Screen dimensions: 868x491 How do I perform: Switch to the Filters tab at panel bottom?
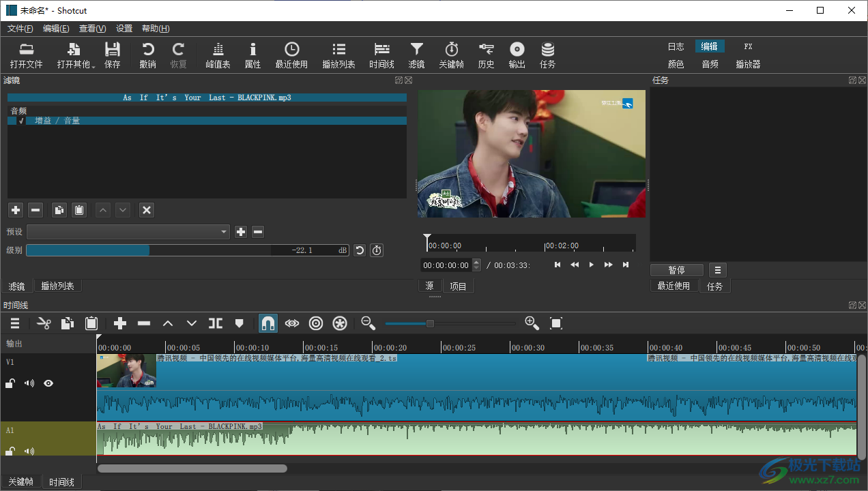(x=16, y=286)
